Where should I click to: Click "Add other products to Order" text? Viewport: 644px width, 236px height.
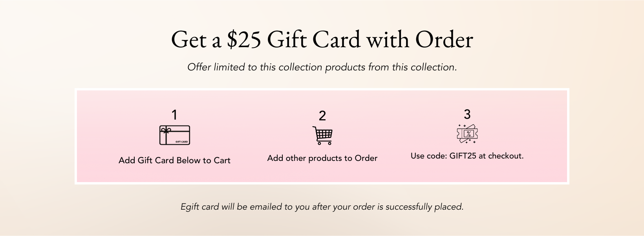(x=322, y=158)
